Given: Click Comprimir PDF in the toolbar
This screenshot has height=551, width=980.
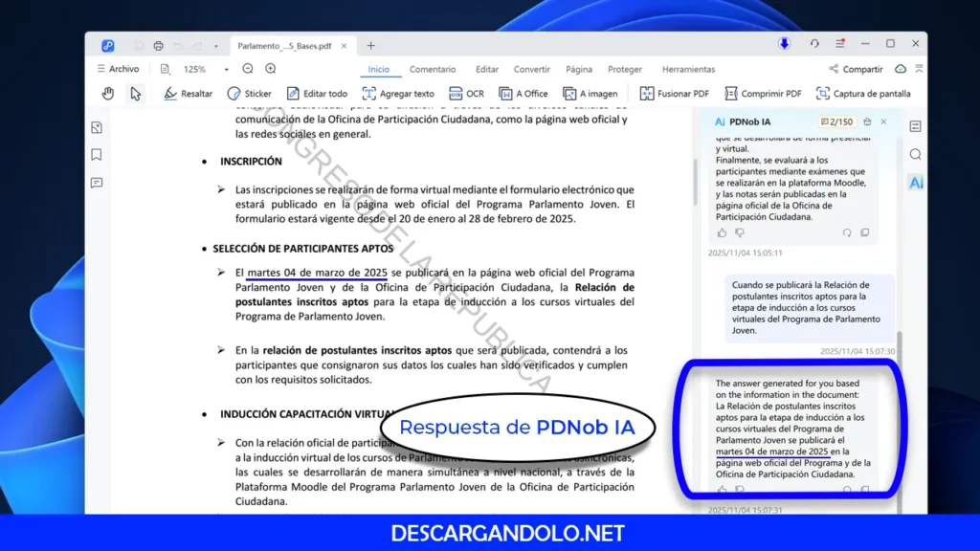Looking at the screenshot, I should [762, 93].
